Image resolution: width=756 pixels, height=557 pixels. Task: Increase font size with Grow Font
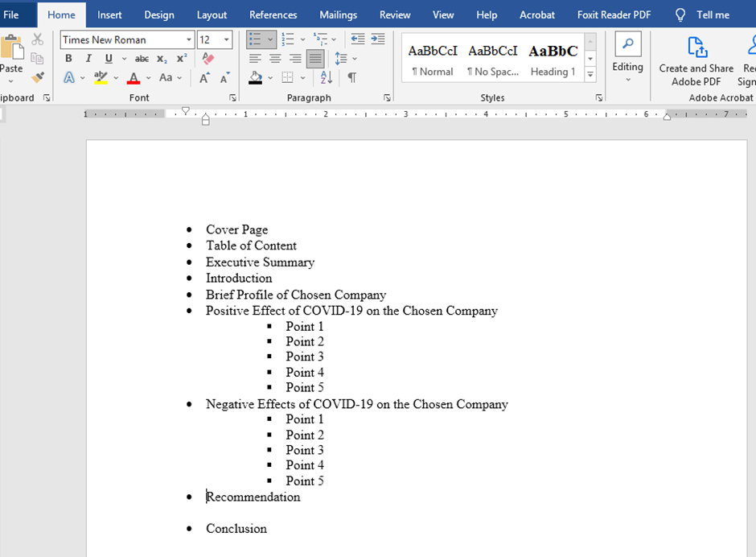click(x=204, y=78)
